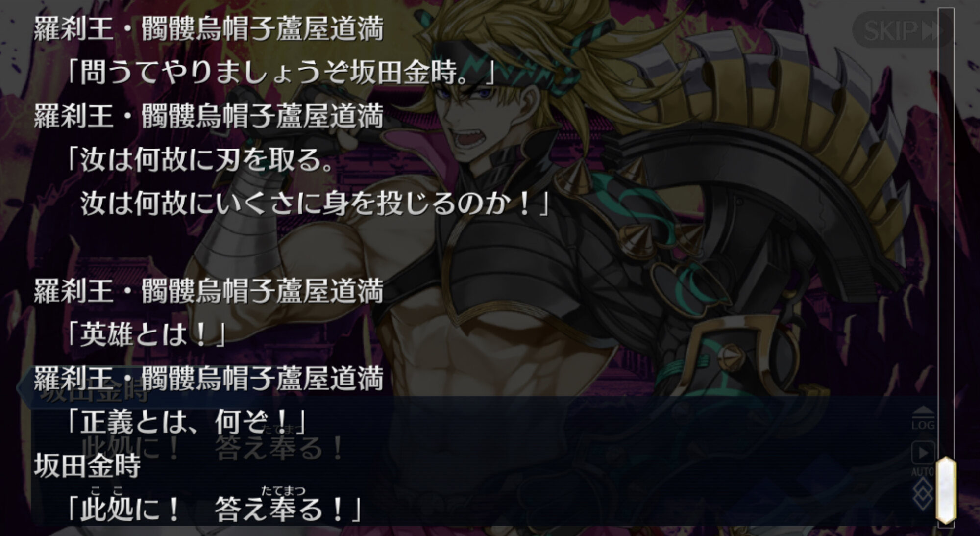
Task: Click the topmost 羅刹王・髑髏烏帽子蘆屋道満 speaker label
Action: click(209, 29)
